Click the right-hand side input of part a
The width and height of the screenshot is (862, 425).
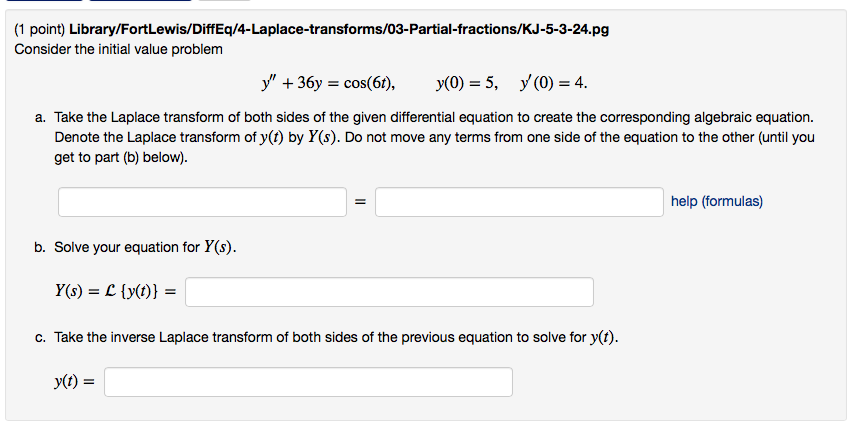click(x=519, y=202)
